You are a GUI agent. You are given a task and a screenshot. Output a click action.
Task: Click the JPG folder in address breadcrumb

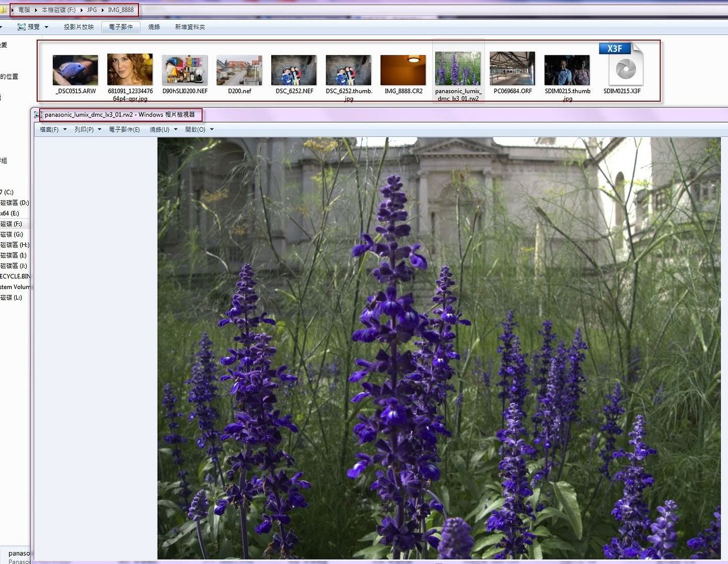tap(92, 10)
